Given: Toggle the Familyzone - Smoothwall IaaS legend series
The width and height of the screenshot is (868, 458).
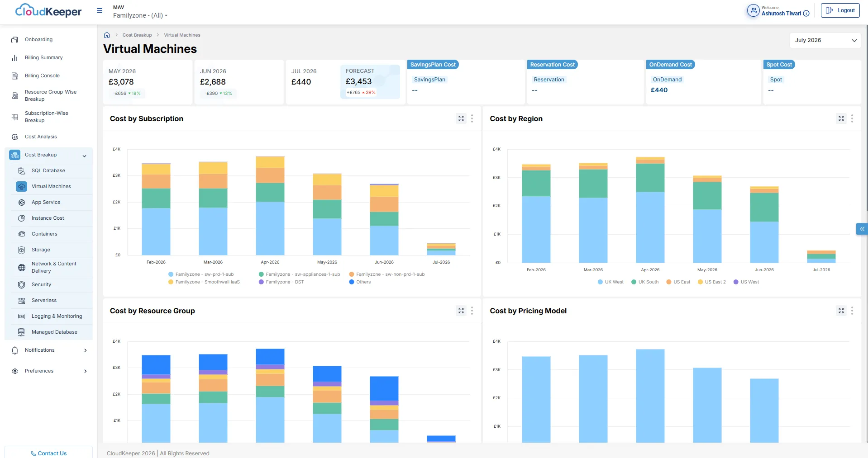Looking at the screenshot, I should (x=204, y=282).
